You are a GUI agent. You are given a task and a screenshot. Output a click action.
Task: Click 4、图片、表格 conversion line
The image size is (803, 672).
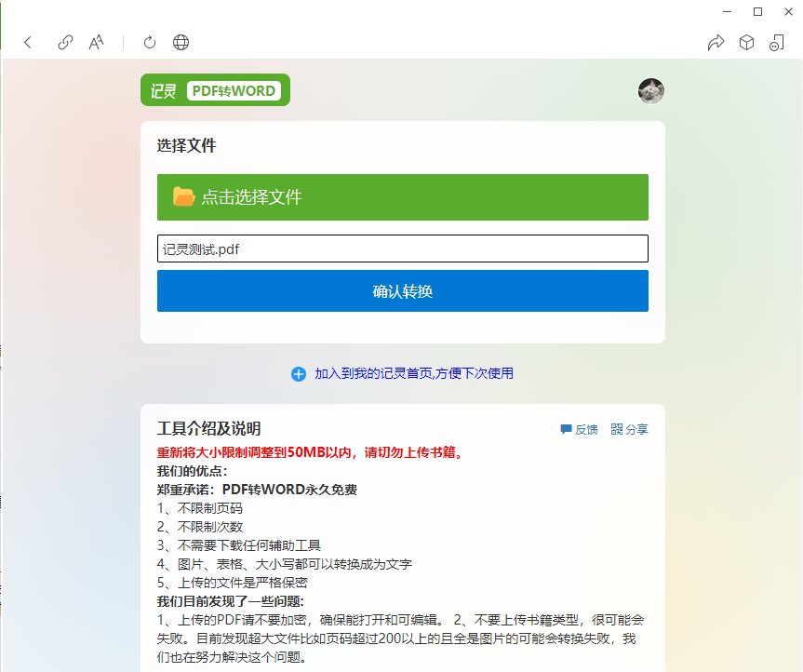[x=285, y=564]
